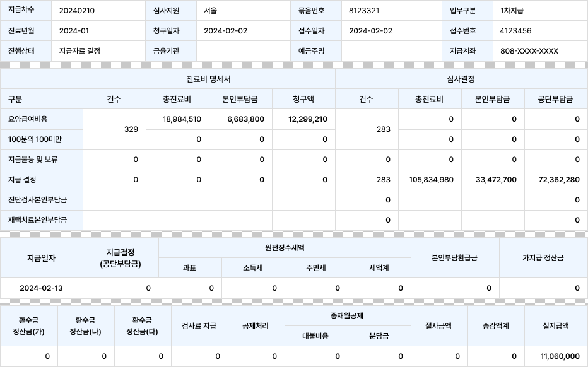
Task: Select the 청구액 amount 12,299,210
Action: point(307,119)
